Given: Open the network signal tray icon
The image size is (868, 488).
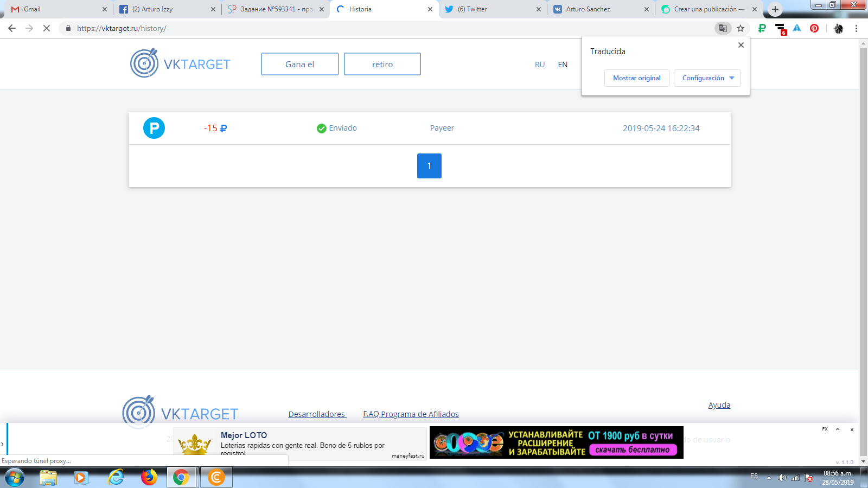Looking at the screenshot, I should point(795,478).
